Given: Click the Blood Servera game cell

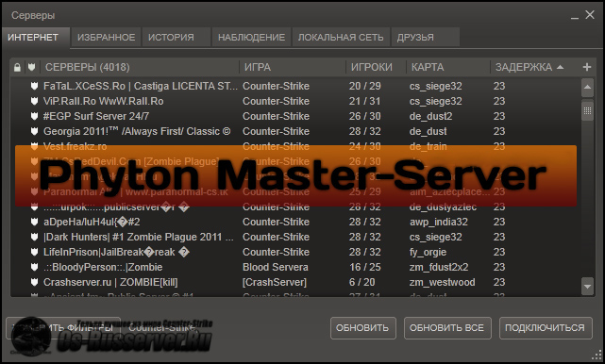Looking at the screenshot, I should coord(276,267).
